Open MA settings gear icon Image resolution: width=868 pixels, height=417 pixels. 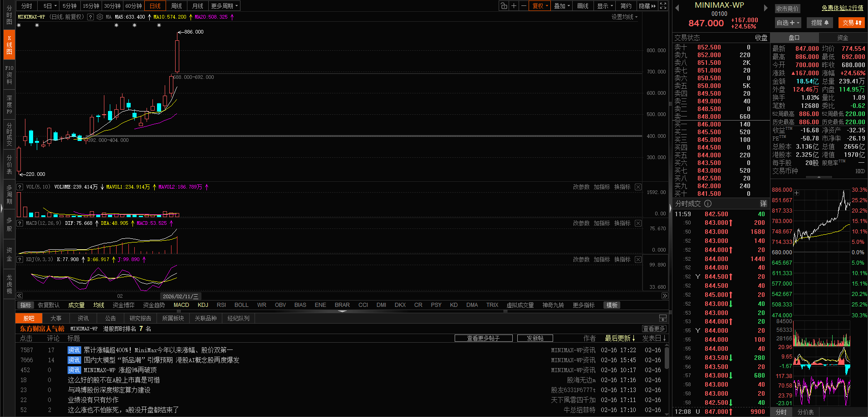pos(100,17)
